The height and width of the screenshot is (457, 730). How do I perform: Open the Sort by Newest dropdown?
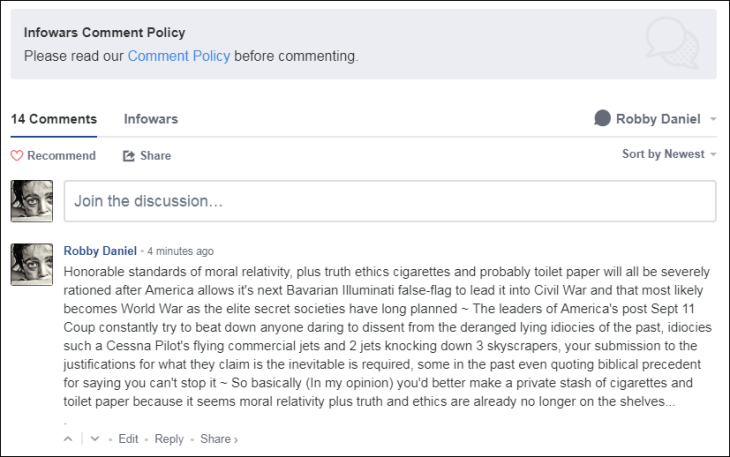click(x=670, y=154)
